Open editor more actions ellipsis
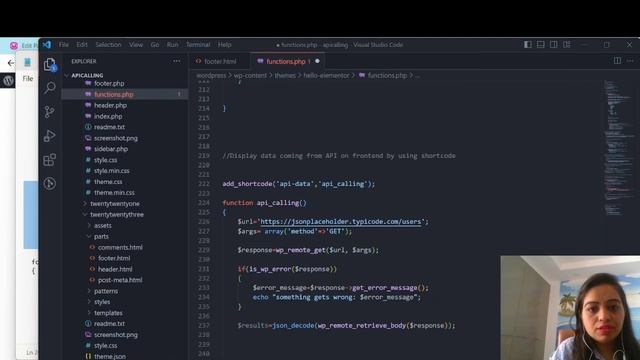 coord(630,61)
